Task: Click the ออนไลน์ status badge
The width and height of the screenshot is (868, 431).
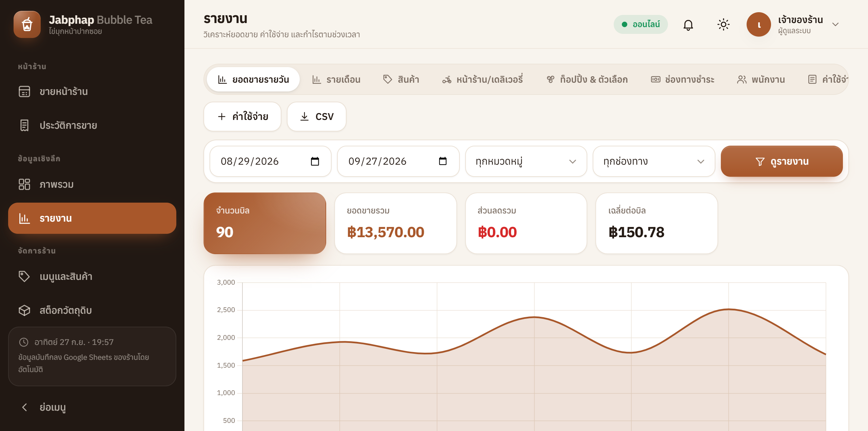Action: click(x=640, y=24)
